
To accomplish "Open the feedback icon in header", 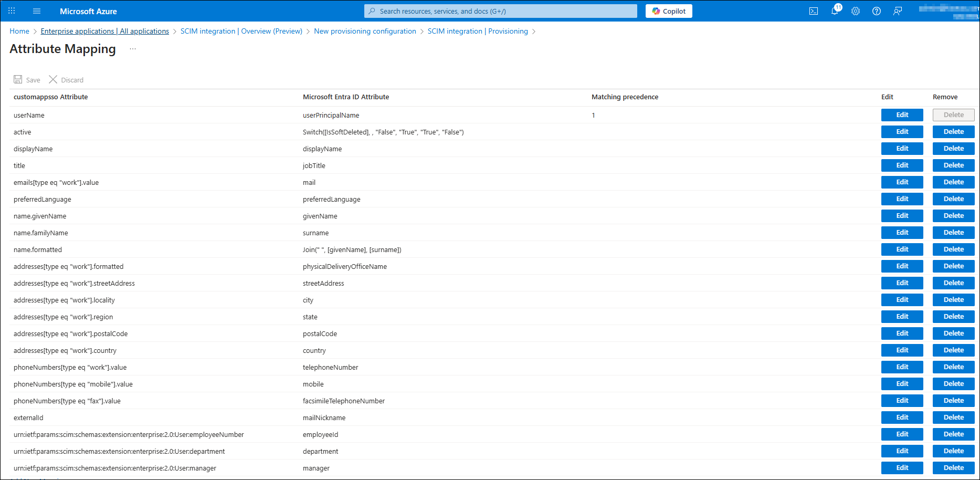I will [898, 11].
